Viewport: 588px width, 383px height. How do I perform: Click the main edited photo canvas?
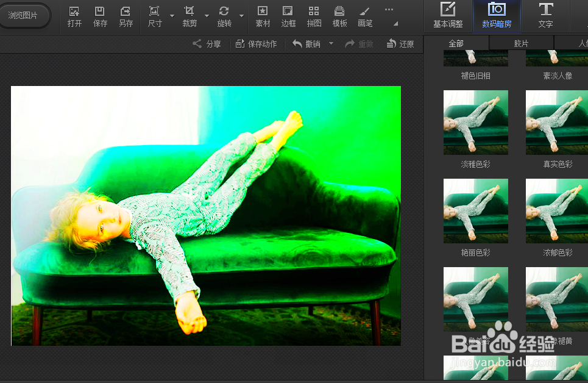pos(206,216)
